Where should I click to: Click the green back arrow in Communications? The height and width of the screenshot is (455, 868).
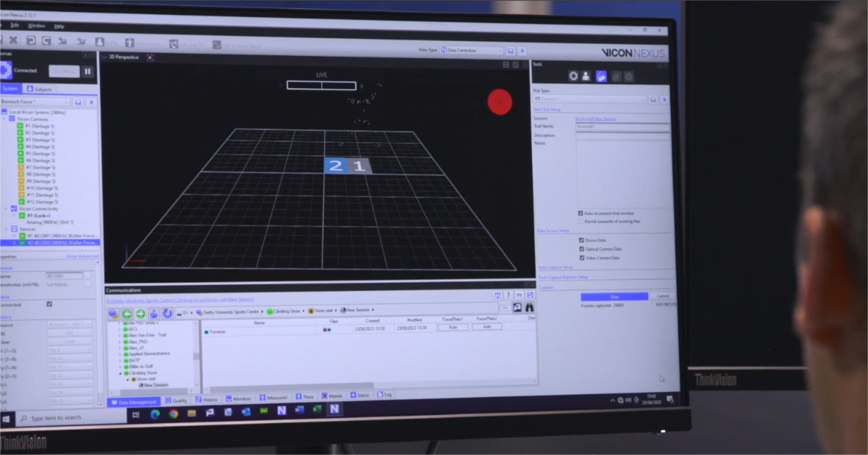(x=127, y=313)
